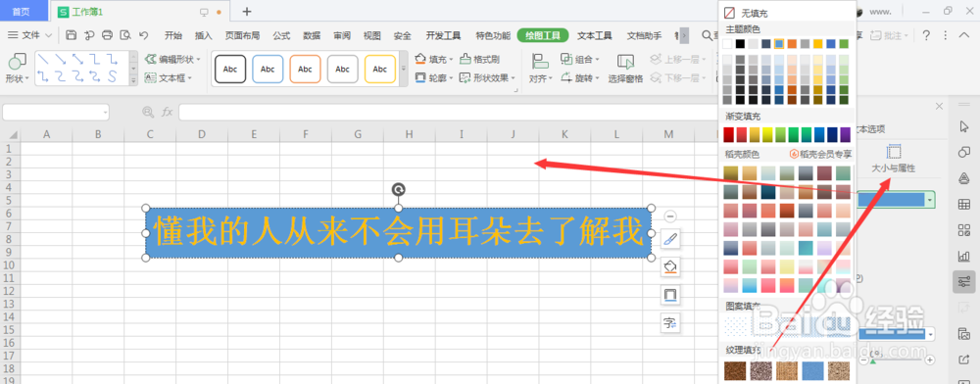Apply the gray-outlined Abc shape style
The width and height of the screenshot is (980, 384).
pos(342,70)
